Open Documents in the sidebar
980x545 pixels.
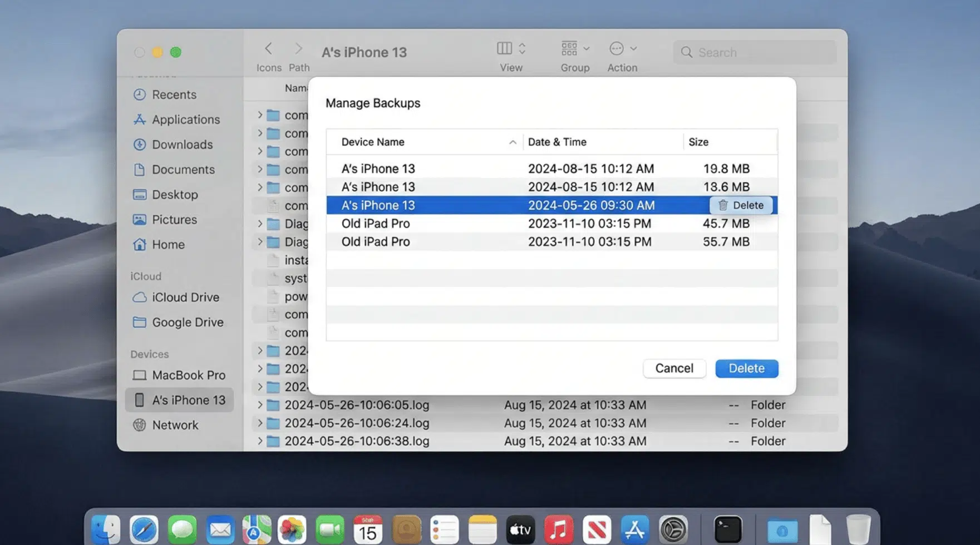(x=174, y=170)
